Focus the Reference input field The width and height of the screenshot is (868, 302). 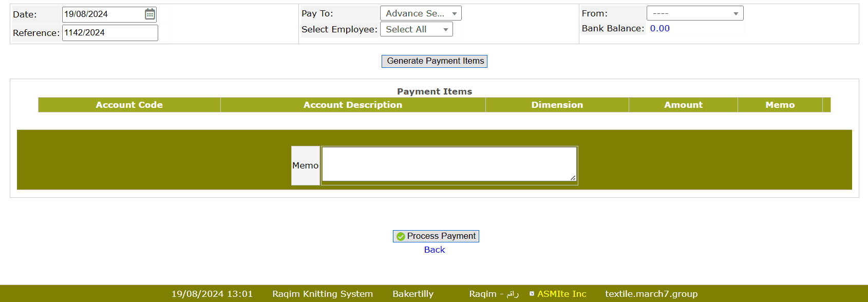pyautogui.click(x=110, y=33)
